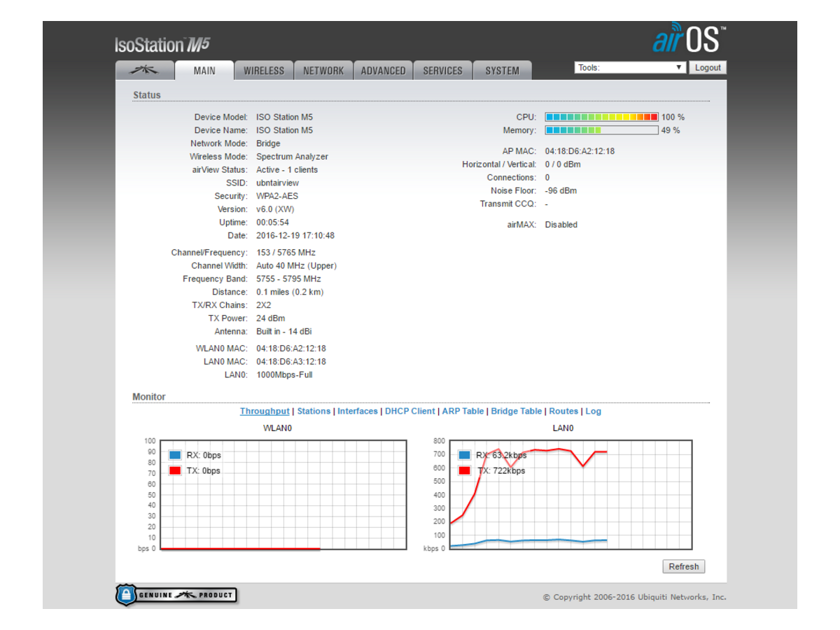This screenshot has width=840, height=630.
Task: Click the TX/RX Chains value 2X2
Action: point(262,305)
